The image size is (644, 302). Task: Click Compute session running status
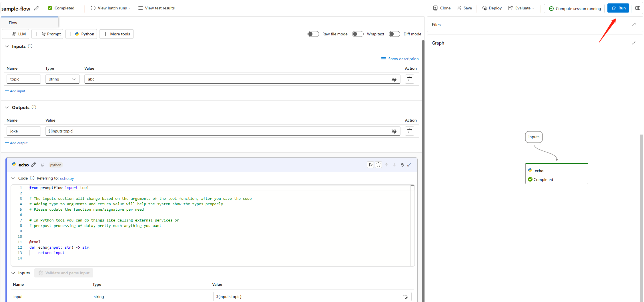pyautogui.click(x=574, y=8)
